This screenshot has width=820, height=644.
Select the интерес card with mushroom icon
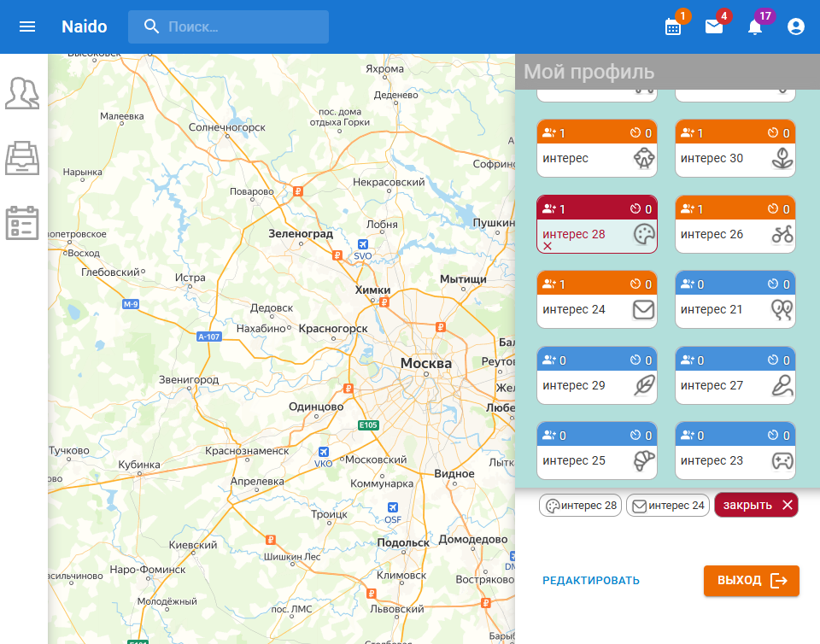click(597, 149)
